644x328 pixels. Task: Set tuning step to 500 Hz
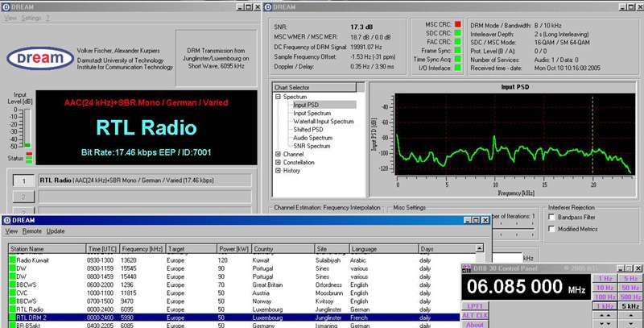[630, 297]
